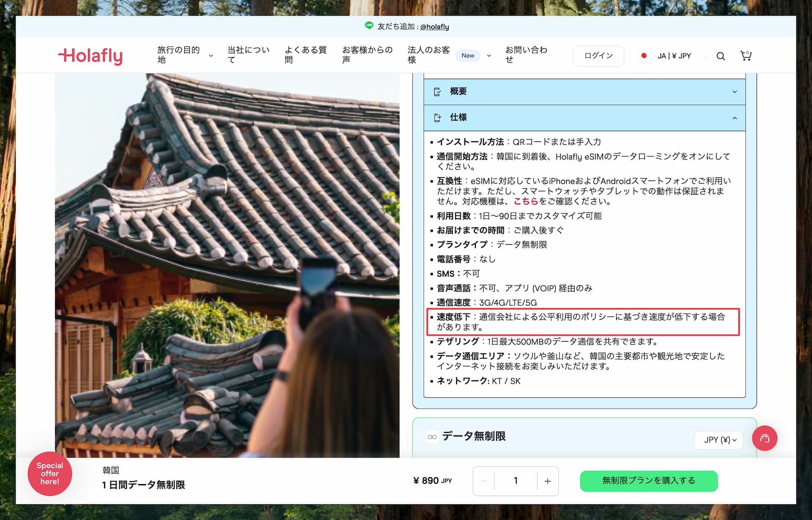The image size is (812, 520).
Task: Click the ログイン menu item
Action: (598, 55)
